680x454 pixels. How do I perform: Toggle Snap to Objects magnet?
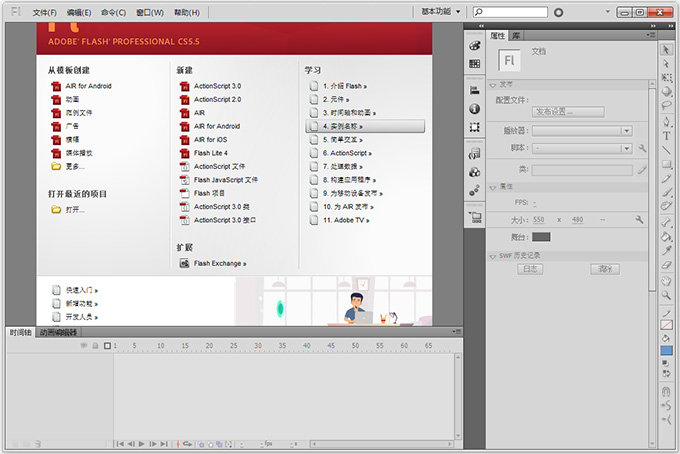tap(666, 392)
